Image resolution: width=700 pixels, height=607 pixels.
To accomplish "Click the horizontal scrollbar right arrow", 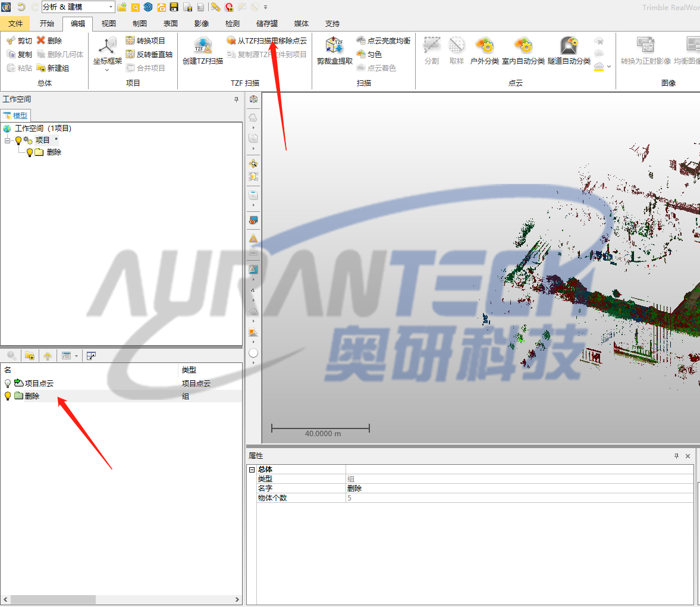I will (237, 599).
